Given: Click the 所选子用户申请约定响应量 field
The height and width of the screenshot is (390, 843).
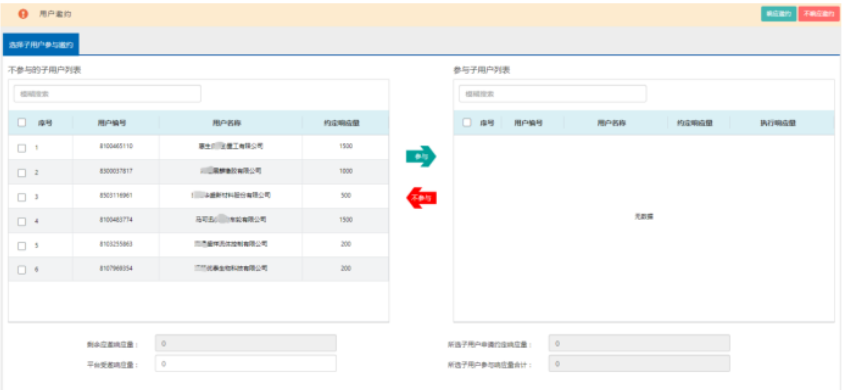Looking at the screenshot, I should point(639,343).
